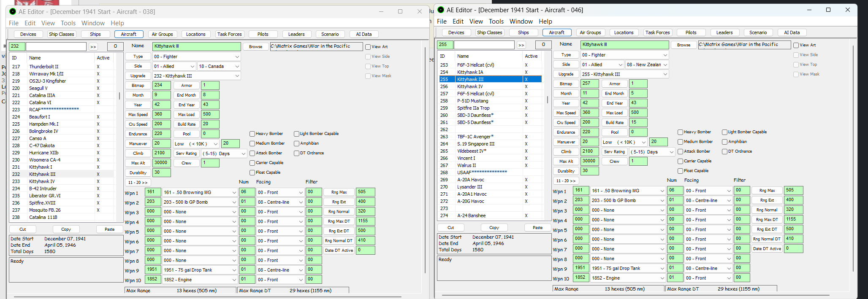Toggle View Art checkbox in left window

(x=368, y=47)
